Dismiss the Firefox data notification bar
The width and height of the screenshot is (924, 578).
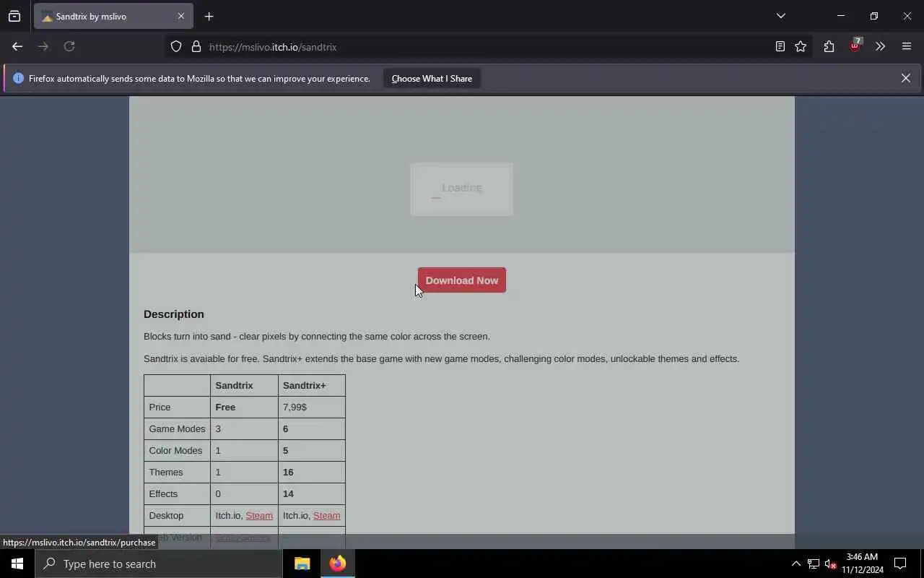(905, 78)
